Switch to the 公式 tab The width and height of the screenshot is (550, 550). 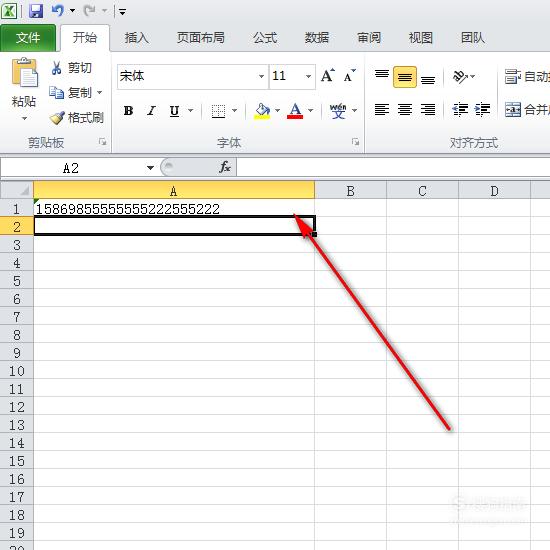265,38
